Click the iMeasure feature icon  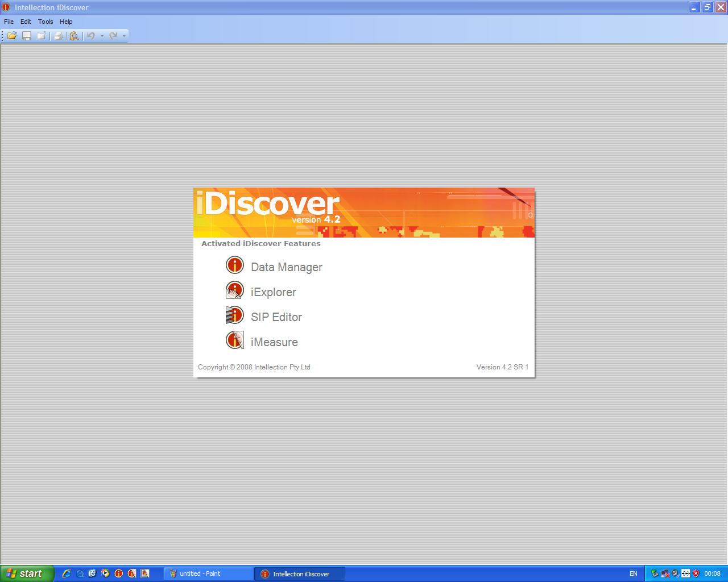click(234, 340)
